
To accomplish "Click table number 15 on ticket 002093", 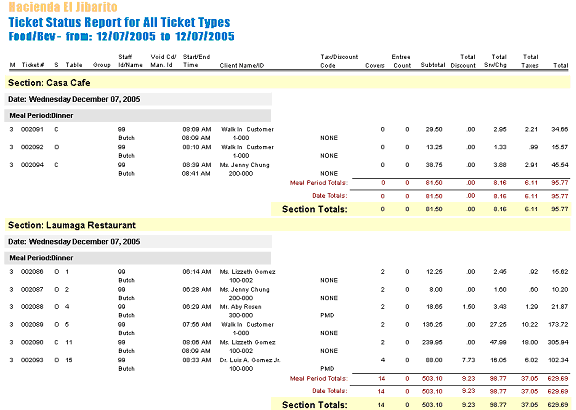I will [69, 360].
